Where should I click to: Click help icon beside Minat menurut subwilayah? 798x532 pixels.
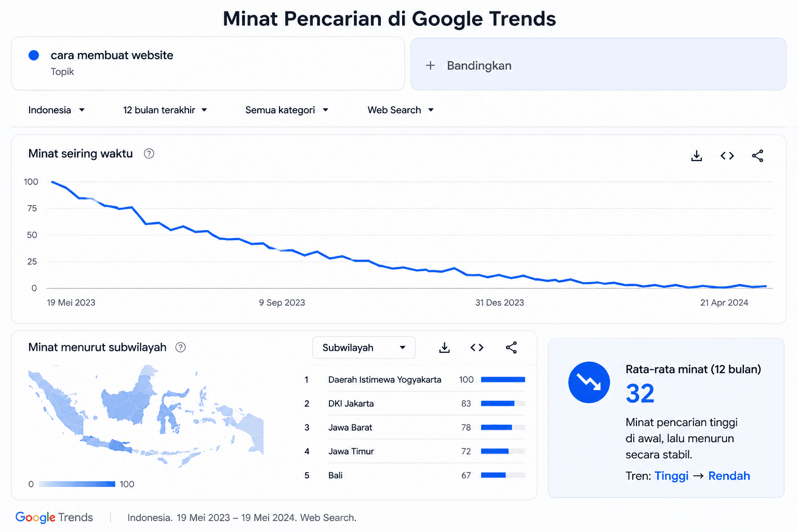[x=181, y=348]
